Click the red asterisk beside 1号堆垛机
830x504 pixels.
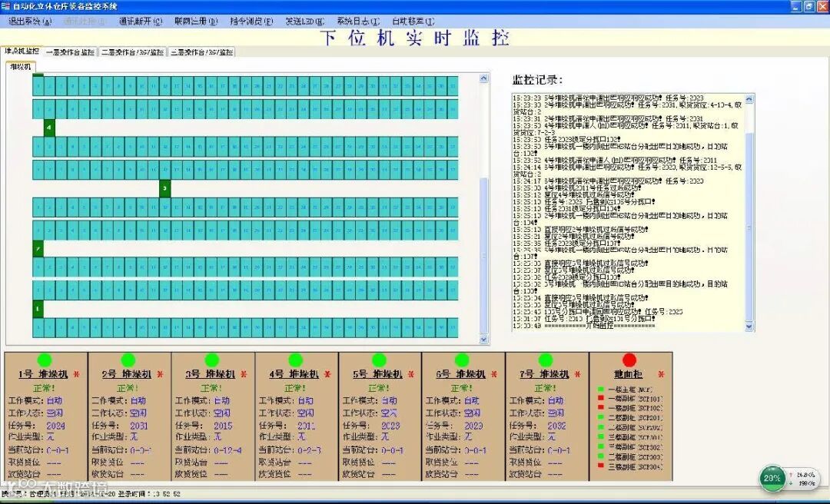tap(76, 374)
